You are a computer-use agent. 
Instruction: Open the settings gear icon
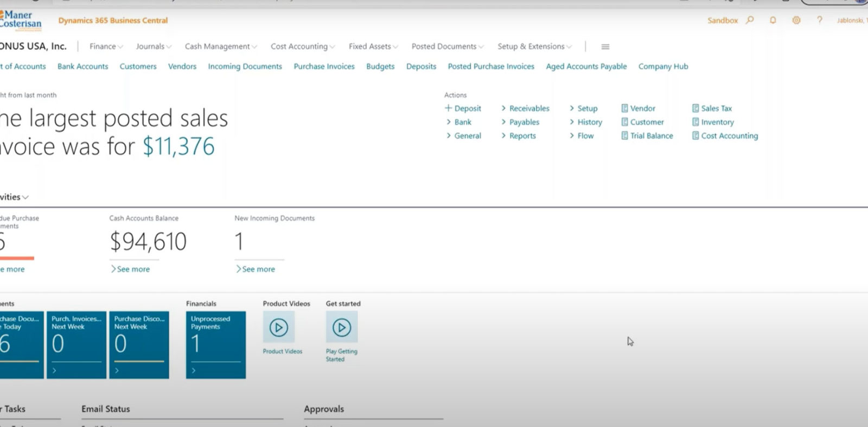[x=796, y=20]
